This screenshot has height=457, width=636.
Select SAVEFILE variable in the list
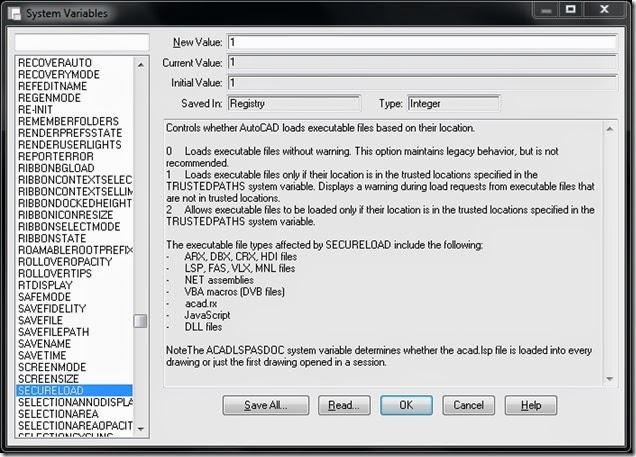(x=75, y=320)
